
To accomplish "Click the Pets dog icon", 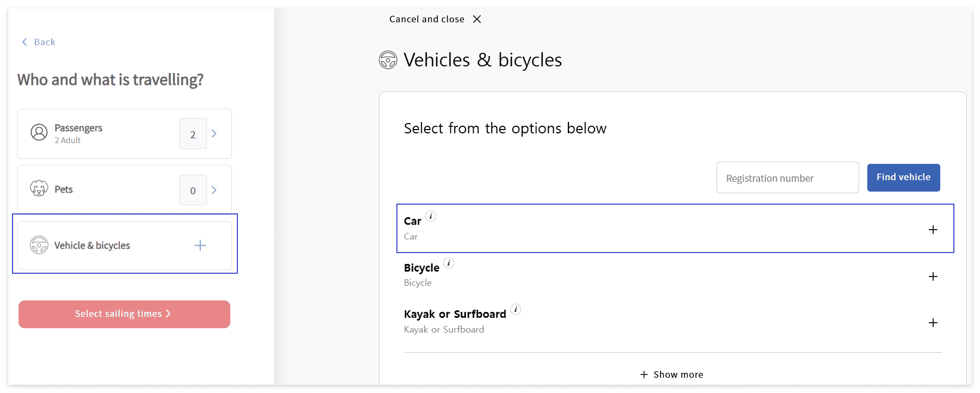I will coord(39,189).
